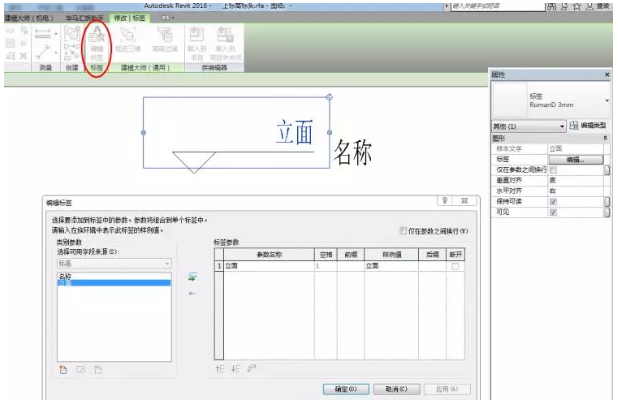Collapse the 图形 (Graphics) section in Properties

click(605, 138)
